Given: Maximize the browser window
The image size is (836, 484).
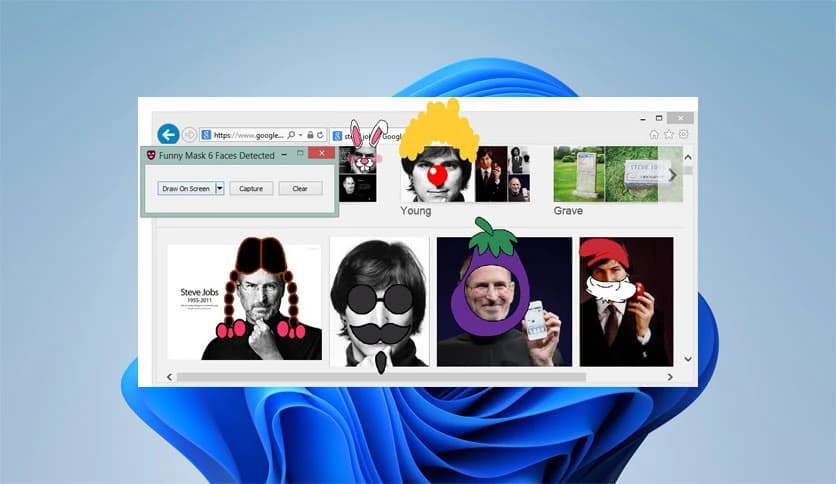Looking at the screenshot, I should click(x=659, y=118).
